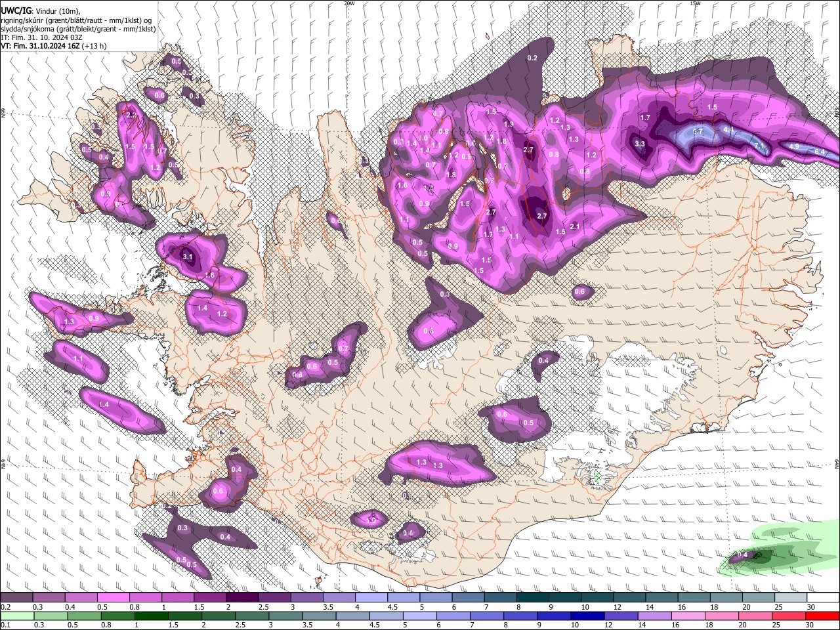Screen dimensions: 840x630
Task: Select the 4.9 precipitation value
Action: click(794, 146)
